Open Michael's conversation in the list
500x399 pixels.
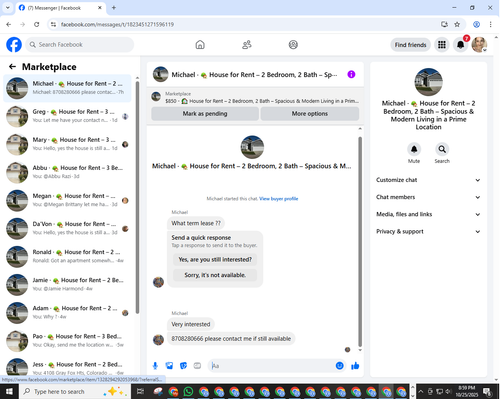coord(67,88)
